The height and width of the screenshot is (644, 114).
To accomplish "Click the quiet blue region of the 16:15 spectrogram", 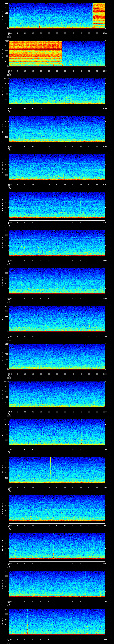I will tap(84, 53).
